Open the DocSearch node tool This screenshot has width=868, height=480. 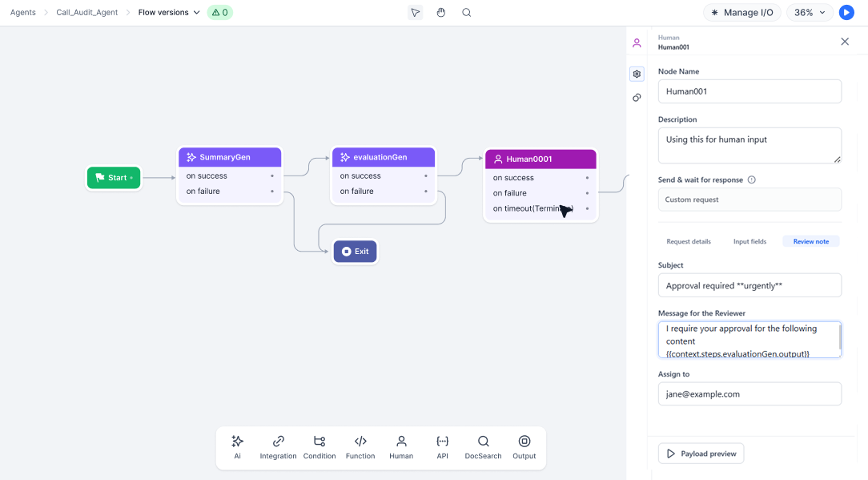pos(483,447)
